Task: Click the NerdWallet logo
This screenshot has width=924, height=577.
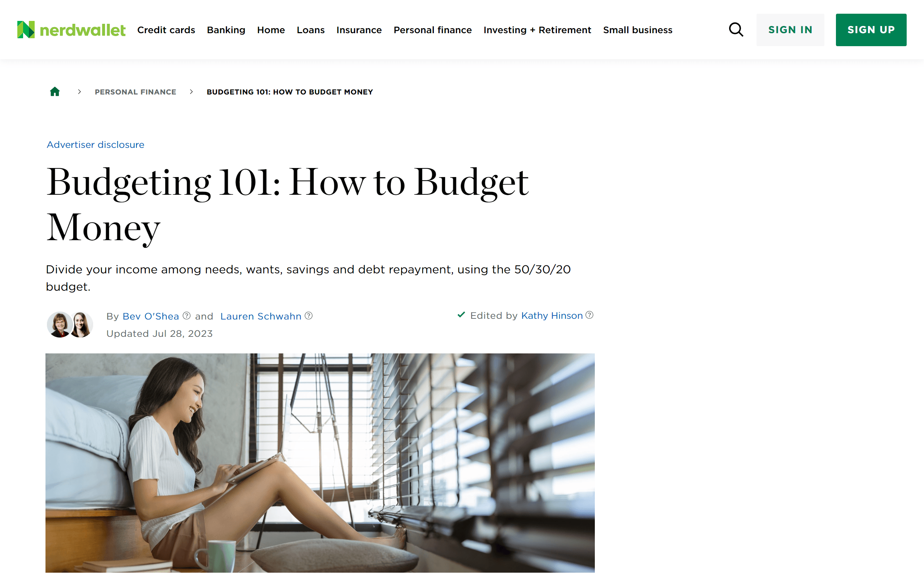Action: tap(71, 30)
